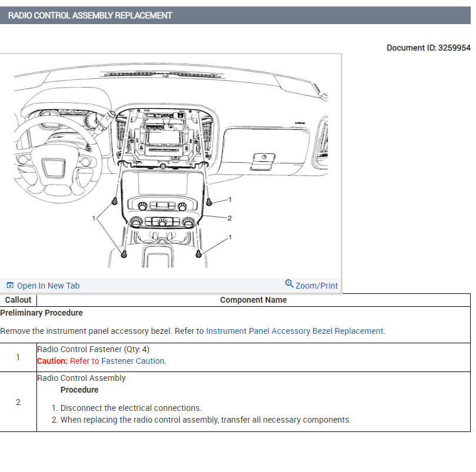Open Instrument Panel Accessory Bezel Replacement link
Image resolution: width=476 pixels, height=472 pixels.
coord(294,331)
